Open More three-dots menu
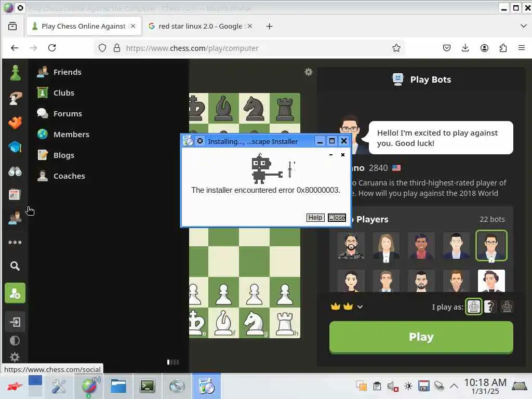Screen dimensions: 532x399 pos(15,242)
